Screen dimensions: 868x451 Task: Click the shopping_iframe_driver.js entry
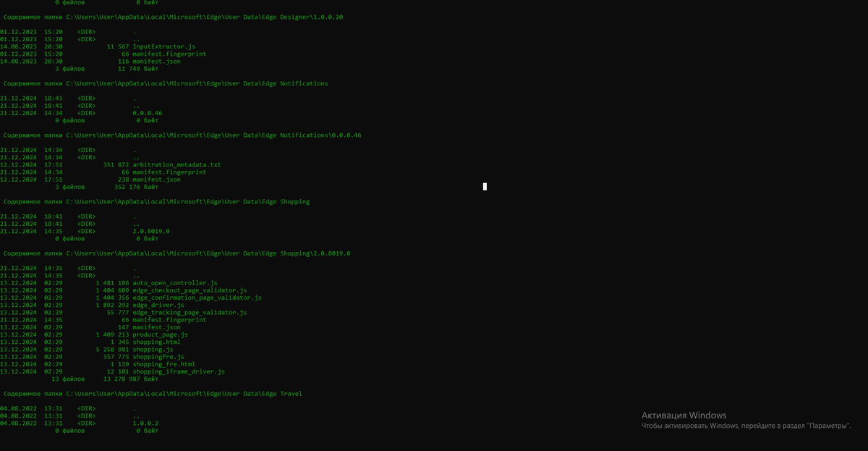[179, 371]
